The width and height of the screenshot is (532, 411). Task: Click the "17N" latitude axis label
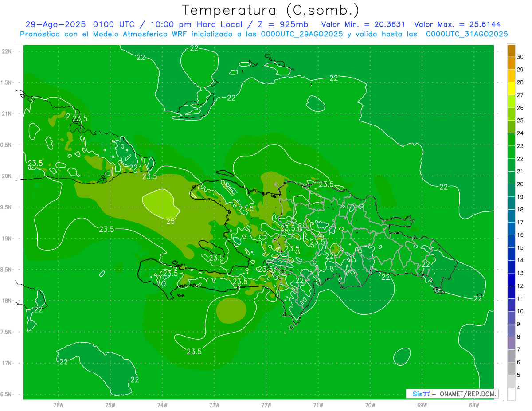(x=7, y=363)
